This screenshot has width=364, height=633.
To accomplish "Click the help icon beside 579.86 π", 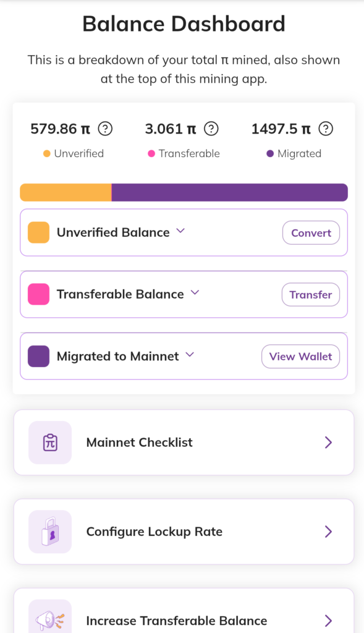I will (x=105, y=129).
